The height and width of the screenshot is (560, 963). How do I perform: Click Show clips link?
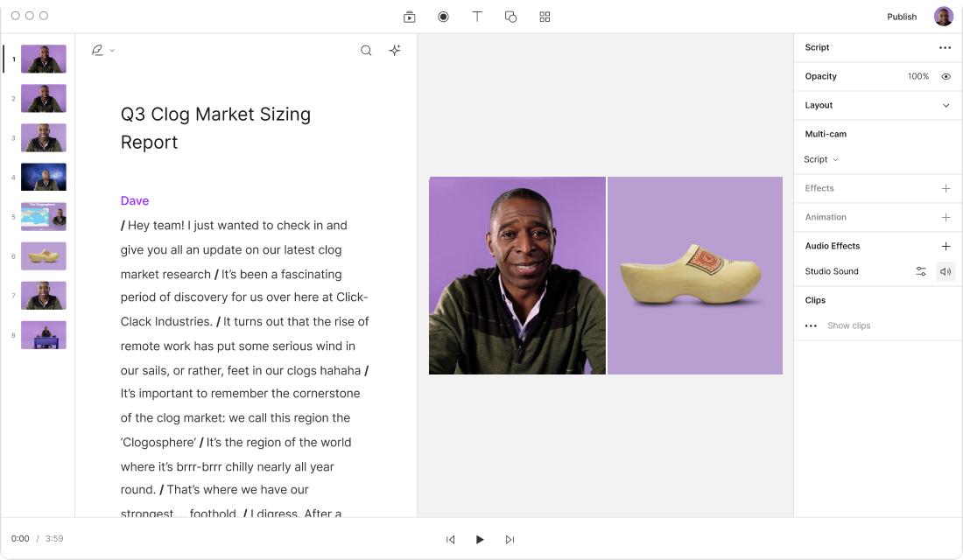(848, 325)
